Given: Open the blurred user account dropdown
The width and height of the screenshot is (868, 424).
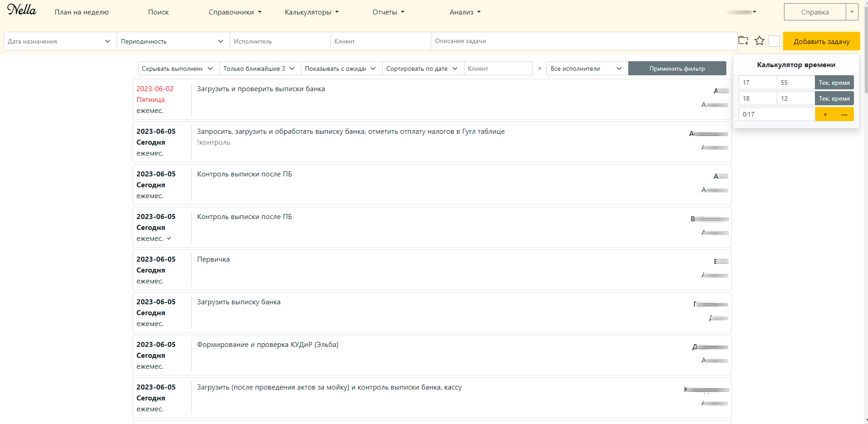Looking at the screenshot, I should (x=741, y=12).
